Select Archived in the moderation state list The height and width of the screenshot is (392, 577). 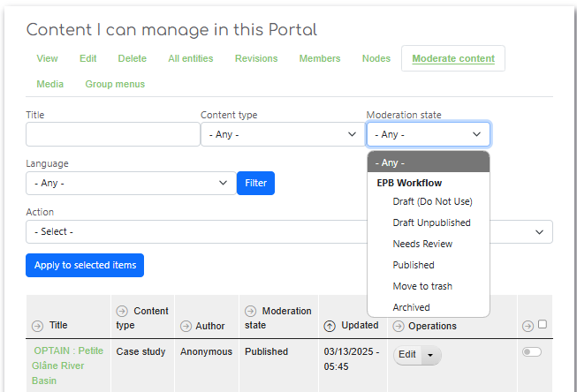click(x=411, y=307)
